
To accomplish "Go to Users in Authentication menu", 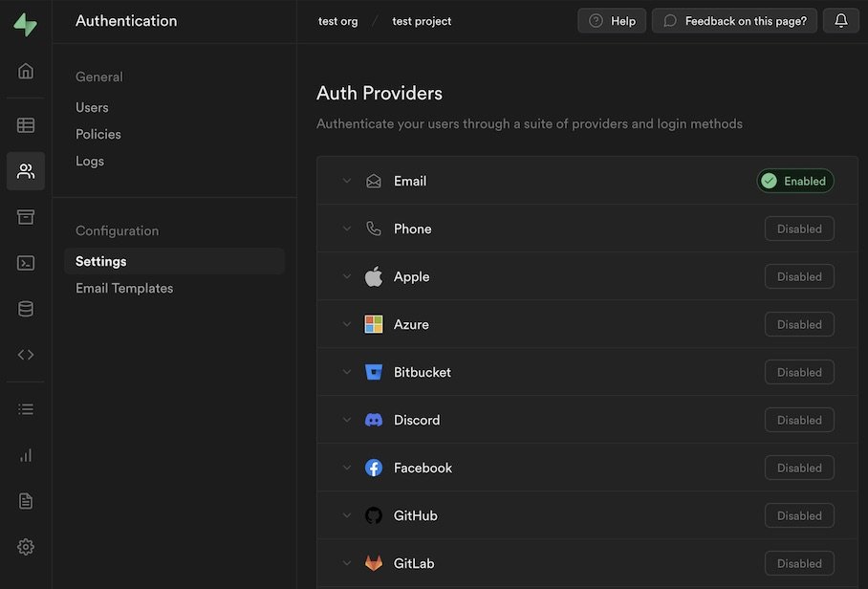I will 92,107.
